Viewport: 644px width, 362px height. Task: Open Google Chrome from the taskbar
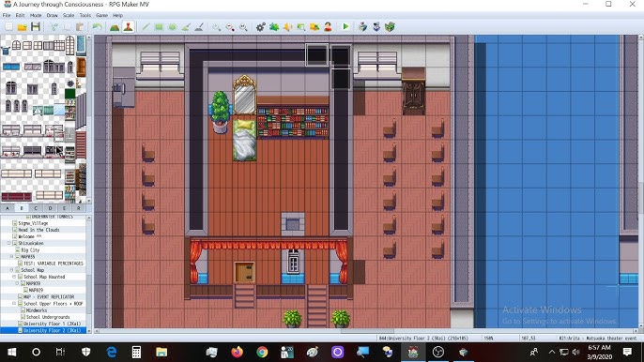pos(262,352)
